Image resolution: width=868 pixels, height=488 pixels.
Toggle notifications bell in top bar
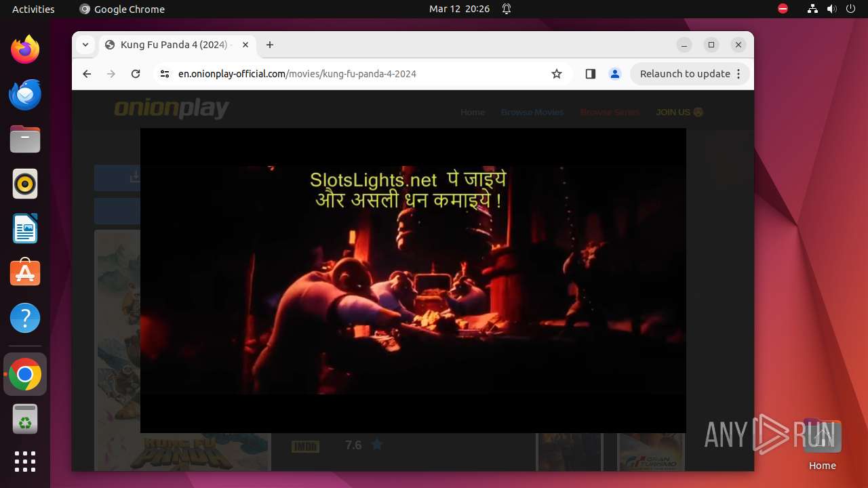507,9
